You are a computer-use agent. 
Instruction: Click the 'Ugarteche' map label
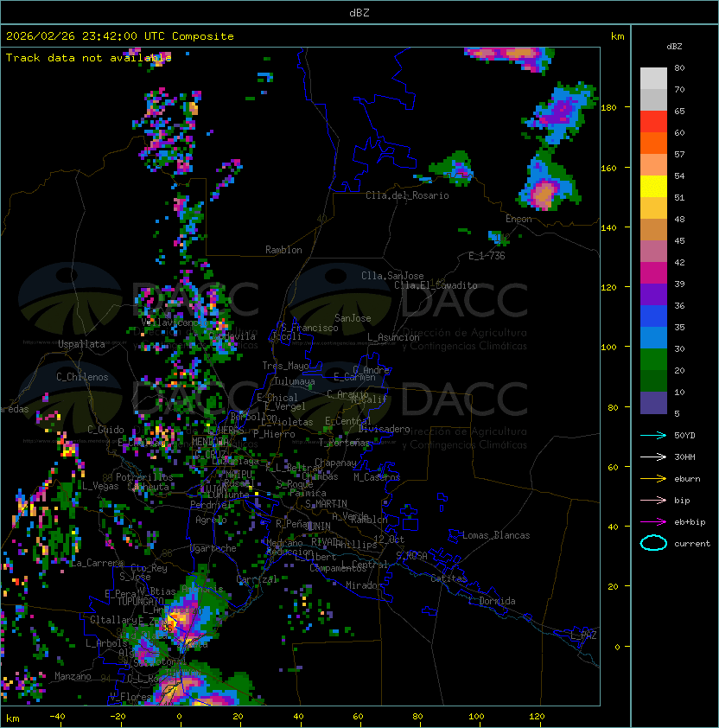pos(213,548)
